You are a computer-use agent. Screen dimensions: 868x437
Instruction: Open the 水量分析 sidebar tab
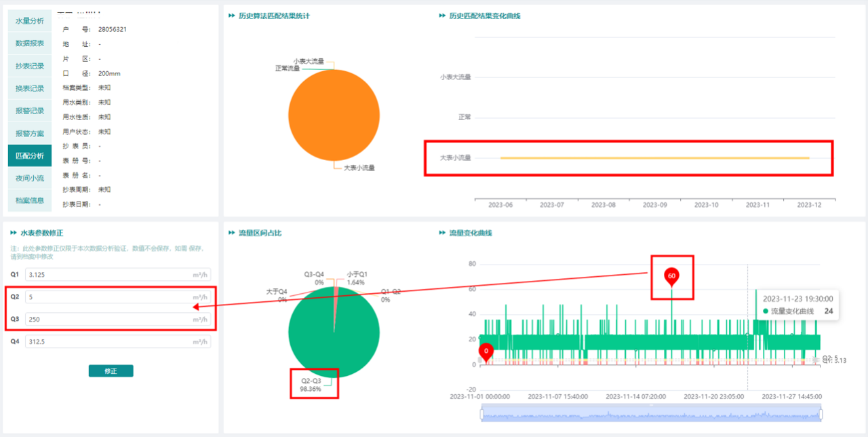(x=30, y=21)
